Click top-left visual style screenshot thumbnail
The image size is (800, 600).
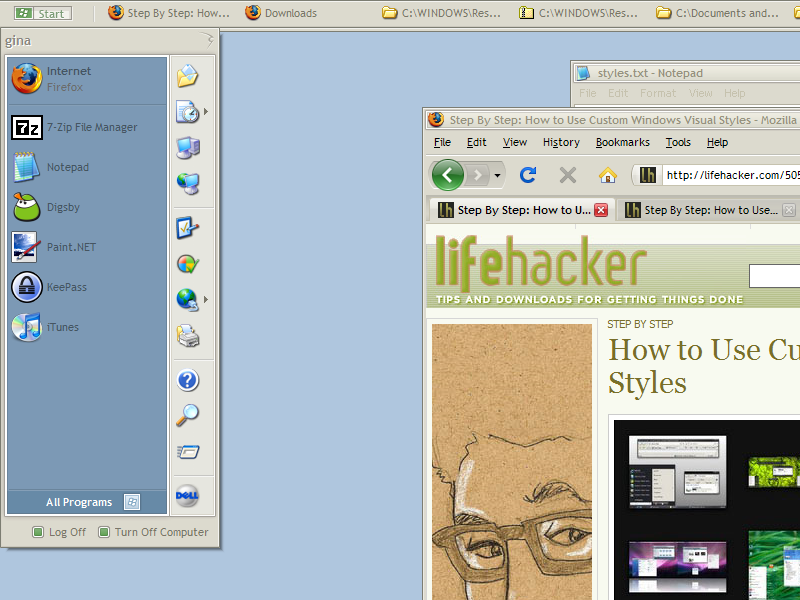(677, 471)
